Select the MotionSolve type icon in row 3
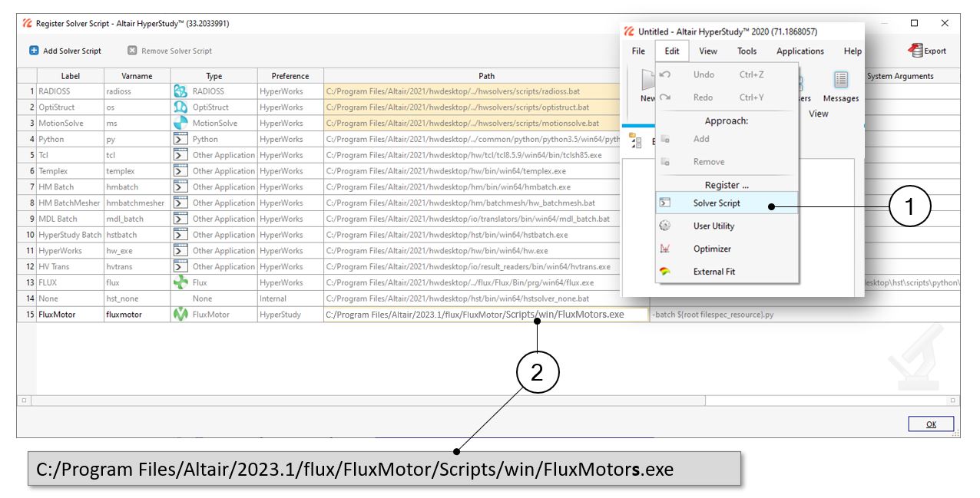 [180, 124]
